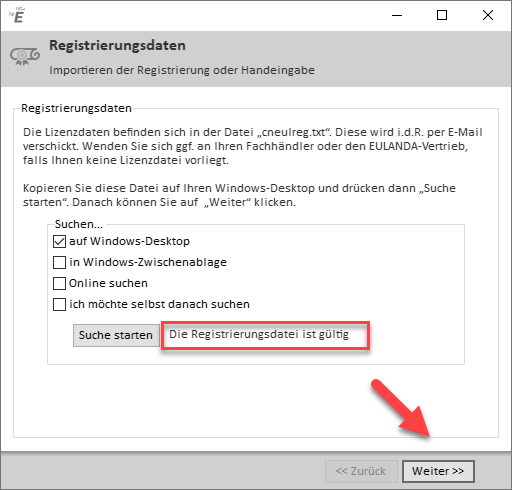Maximize the registration wizard window
Image resolution: width=512 pixels, height=490 pixels.
[x=442, y=15]
